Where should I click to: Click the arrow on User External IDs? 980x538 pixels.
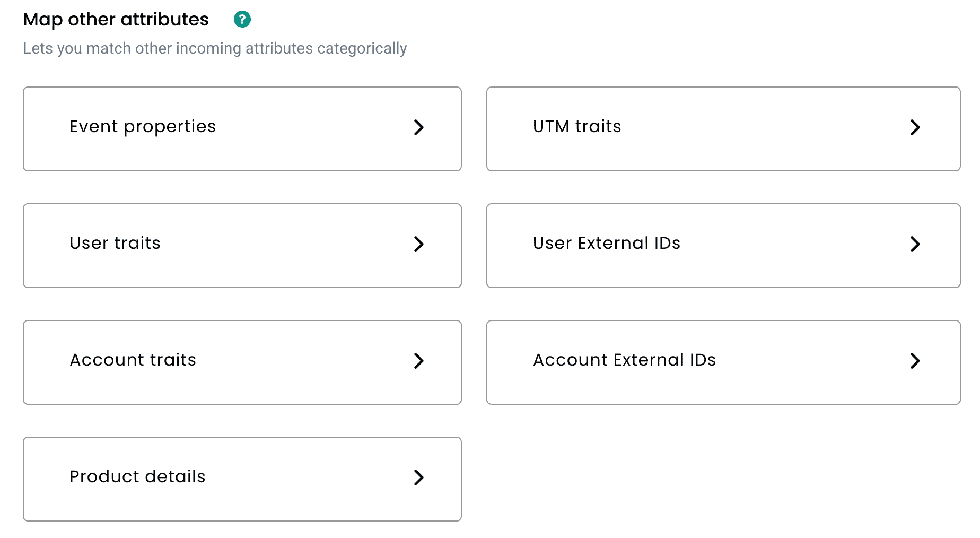[x=915, y=245]
